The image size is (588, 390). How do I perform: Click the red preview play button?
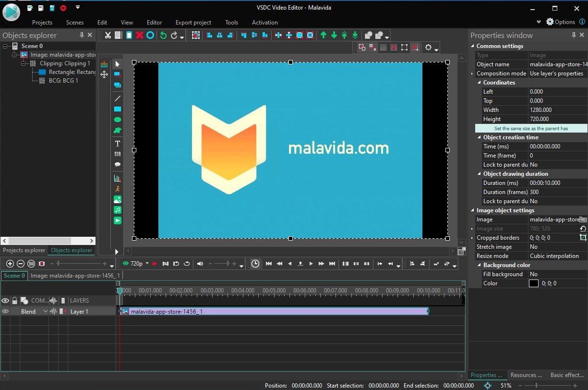pyautogui.click(x=155, y=264)
